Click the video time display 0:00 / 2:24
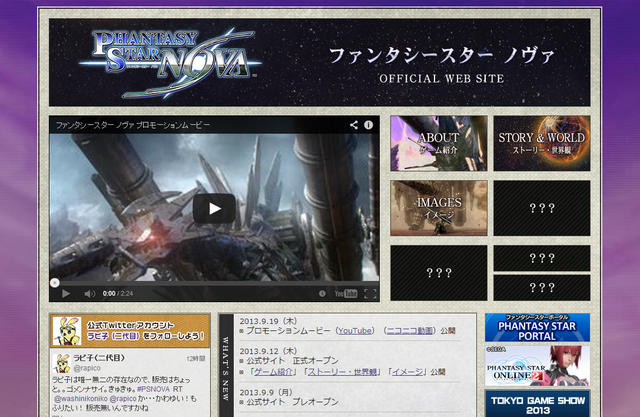Image resolution: width=640 pixels, height=417 pixels. click(118, 293)
